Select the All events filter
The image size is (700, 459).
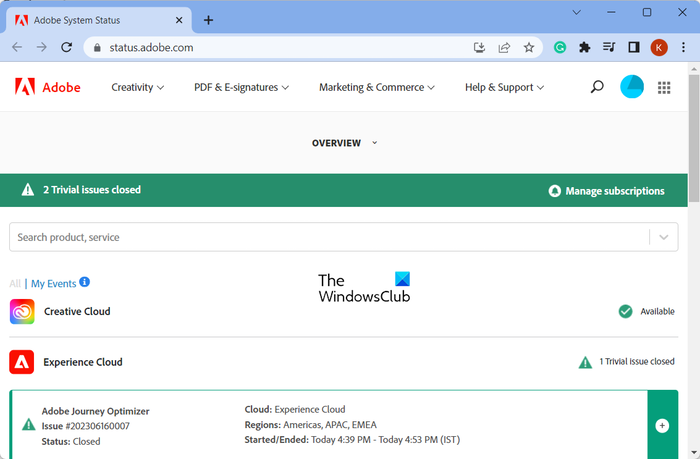pyautogui.click(x=15, y=284)
